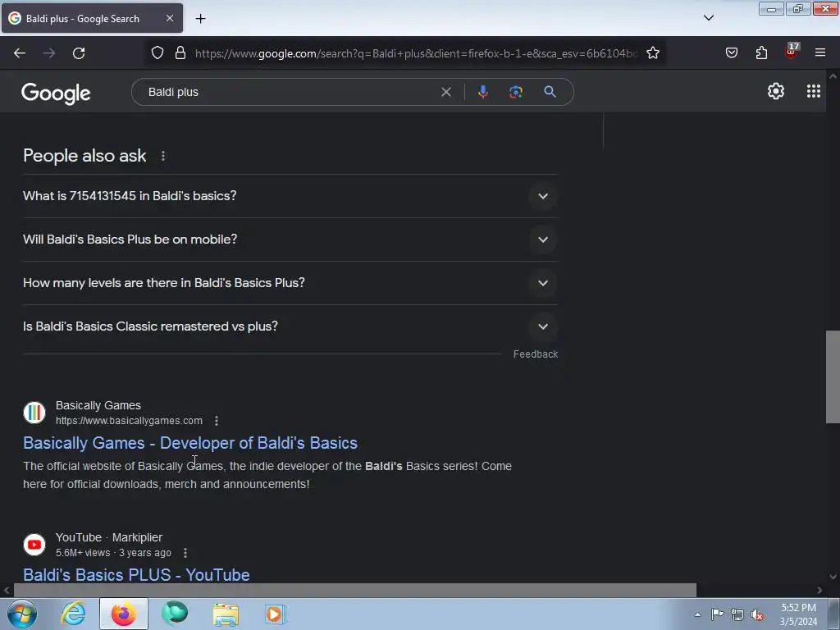The height and width of the screenshot is (630, 840).
Task: Click the uBlock extension icon showing 17
Action: (x=792, y=52)
